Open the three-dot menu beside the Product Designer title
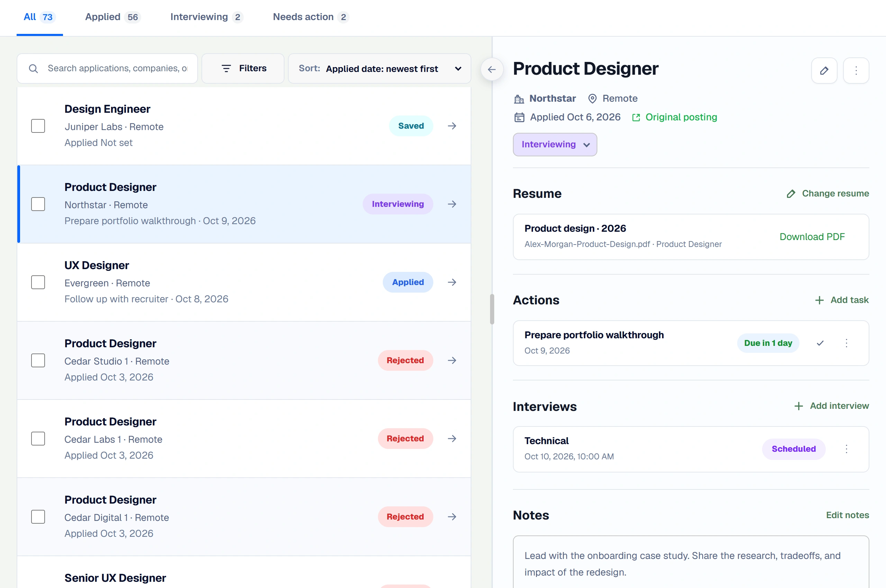Viewport: 886px width, 588px height. coord(856,71)
